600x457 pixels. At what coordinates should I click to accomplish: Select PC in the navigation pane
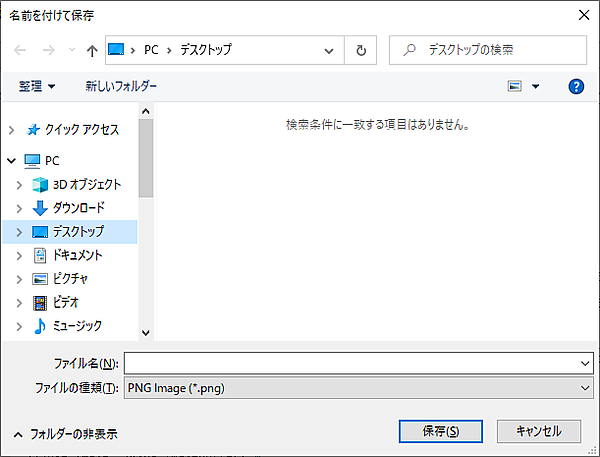(52, 161)
